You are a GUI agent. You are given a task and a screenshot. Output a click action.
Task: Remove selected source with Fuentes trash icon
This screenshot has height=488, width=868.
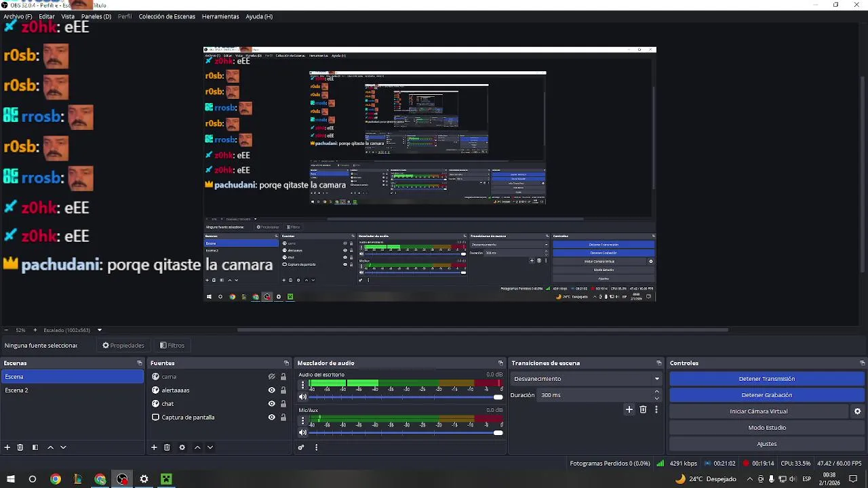tap(167, 447)
